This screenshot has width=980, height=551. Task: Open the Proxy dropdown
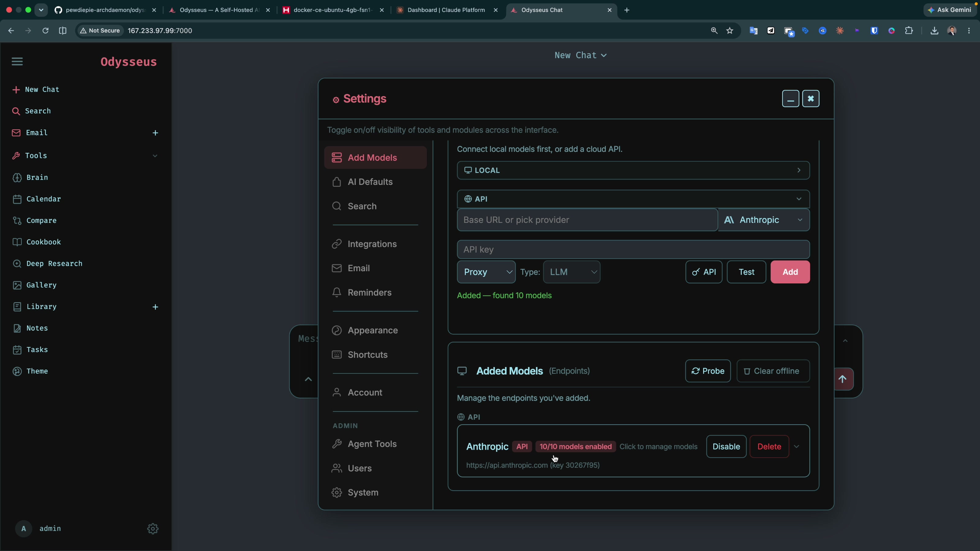(x=486, y=272)
